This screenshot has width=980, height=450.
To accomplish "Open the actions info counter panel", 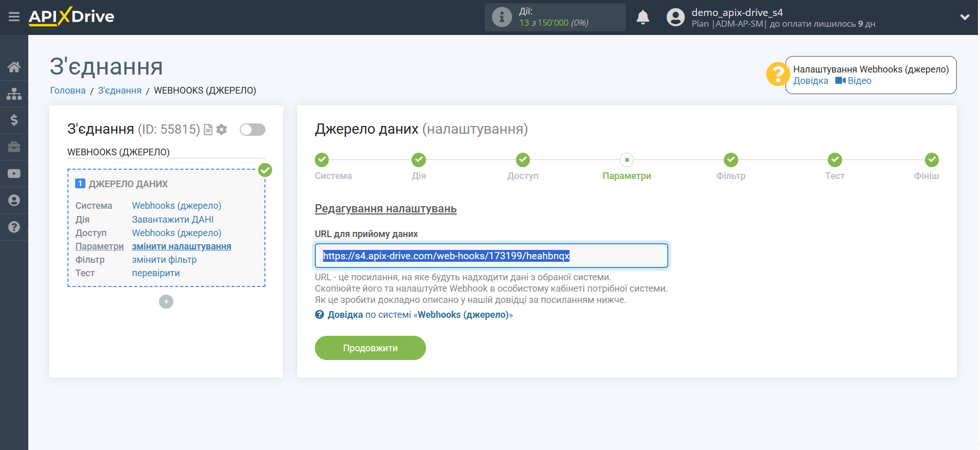I will 555,17.
